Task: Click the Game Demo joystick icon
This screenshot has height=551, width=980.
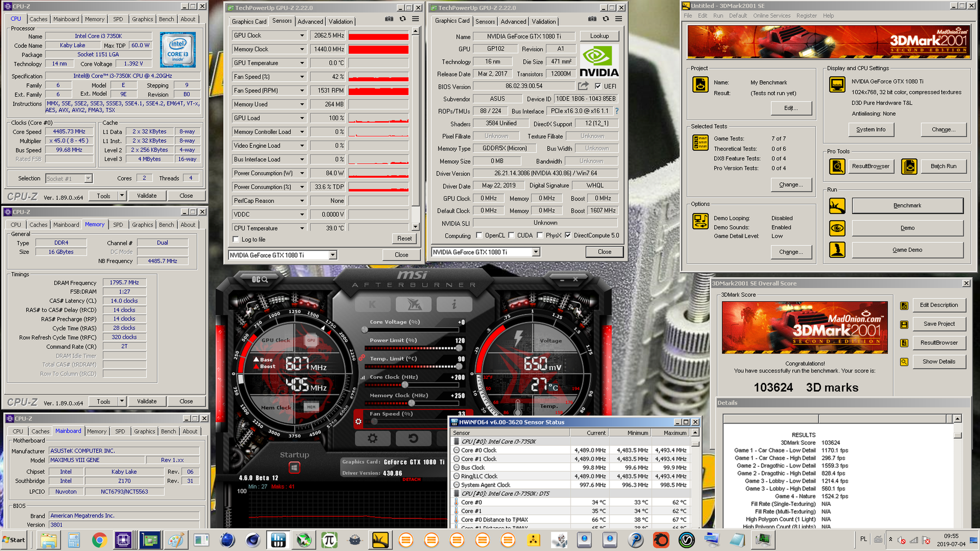Action: tap(837, 250)
